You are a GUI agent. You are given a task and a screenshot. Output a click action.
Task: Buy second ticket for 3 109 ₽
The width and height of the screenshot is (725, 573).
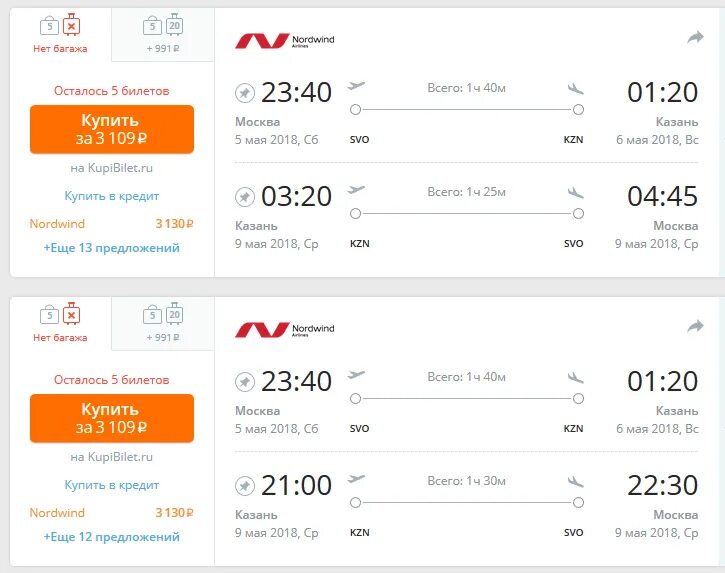[112, 418]
